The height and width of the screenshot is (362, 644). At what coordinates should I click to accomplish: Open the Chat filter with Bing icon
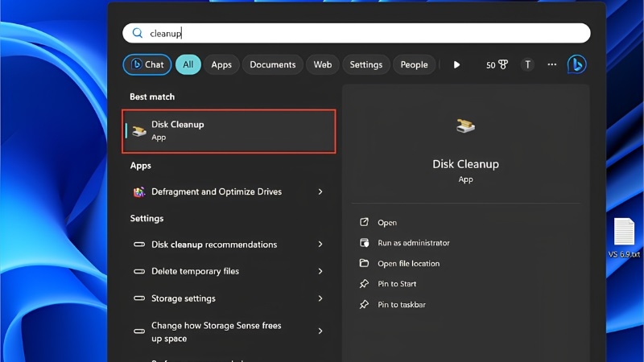pyautogui.click(x=147, y=64)
